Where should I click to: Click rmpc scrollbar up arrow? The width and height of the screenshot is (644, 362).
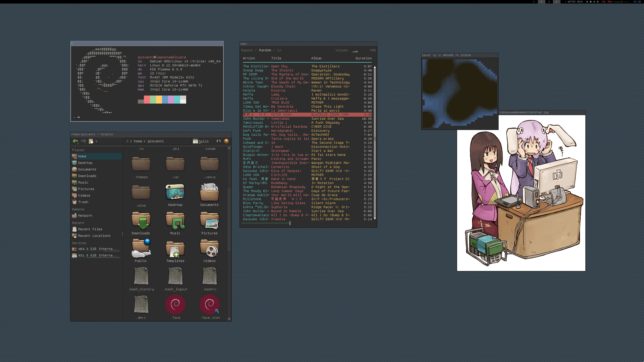(375, 67)
